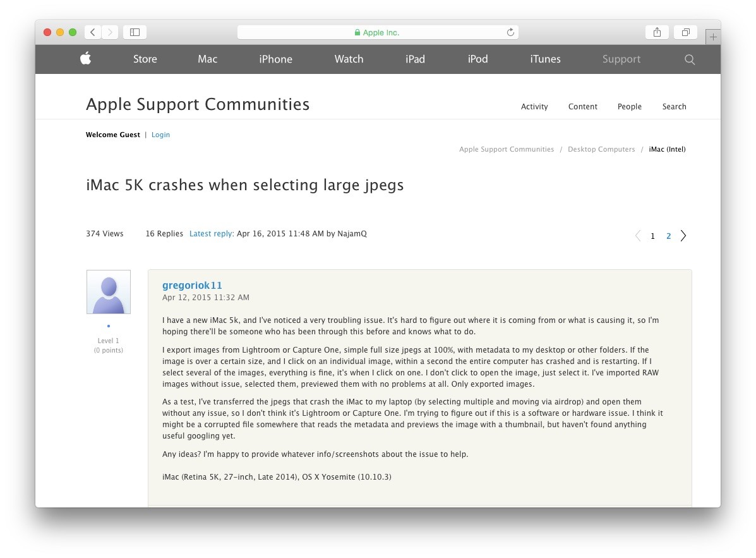Image resolution: width=756 pixels, height=558 pixels.
Task: Select the Content tab
Action: click(x=582, y=107)
